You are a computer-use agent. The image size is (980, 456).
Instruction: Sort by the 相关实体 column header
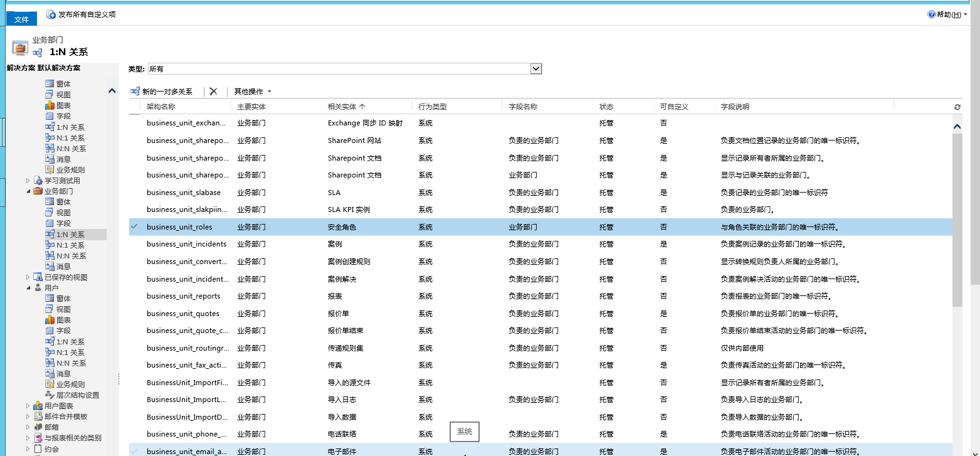click(x=346, y=107)
